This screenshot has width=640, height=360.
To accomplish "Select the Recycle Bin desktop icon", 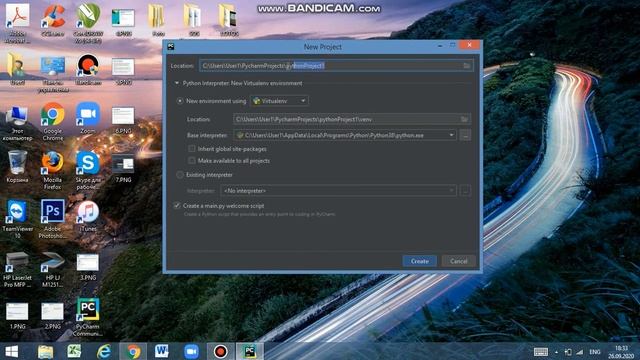I will point(18,167).
